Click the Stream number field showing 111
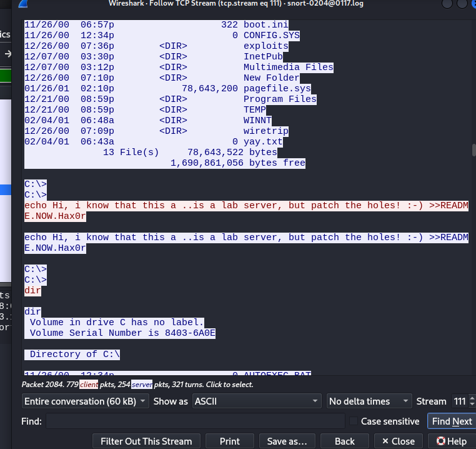Viewport: 476px width, 449px height. (460, 401)
